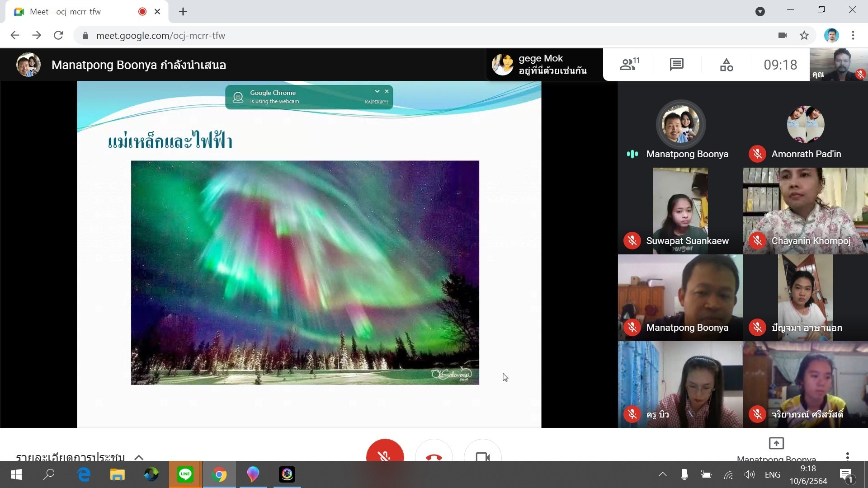Expand meeting details chevron

coord(139,457)
